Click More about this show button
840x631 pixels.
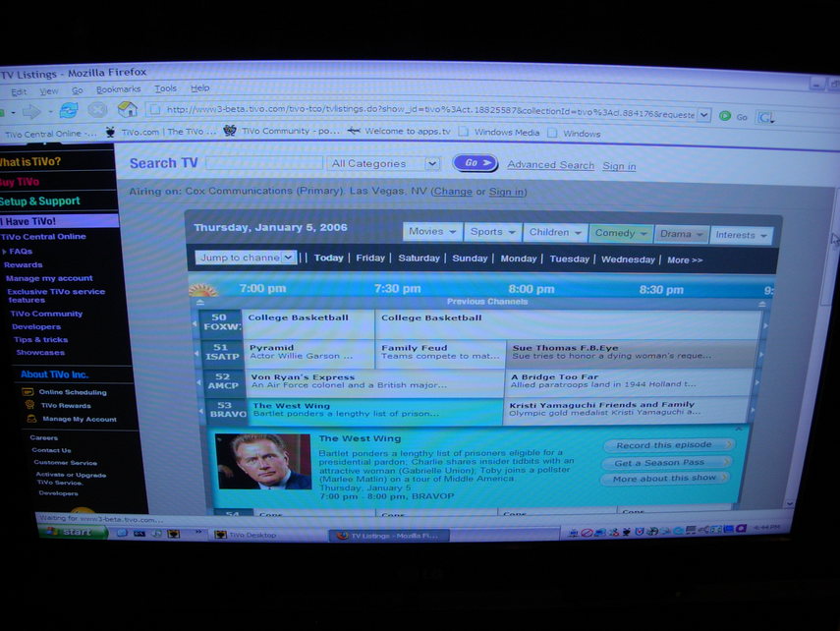(664, 479)
